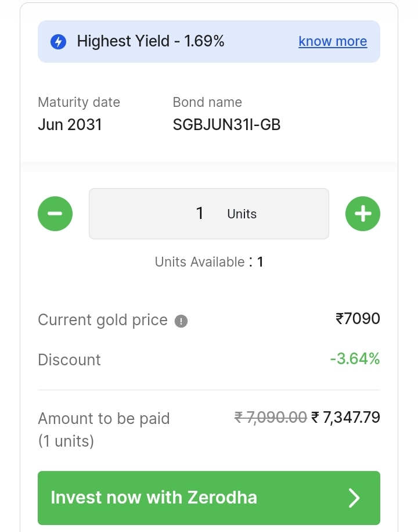Viewport: 418px width, 532px height.
Task: Click the struck-through ₹7,090.00 price
Action: (x=271, y=417)
